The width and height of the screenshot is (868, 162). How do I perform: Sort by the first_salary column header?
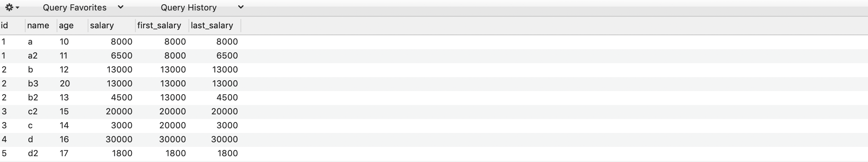pyautogui.click(x=162, y=26)
